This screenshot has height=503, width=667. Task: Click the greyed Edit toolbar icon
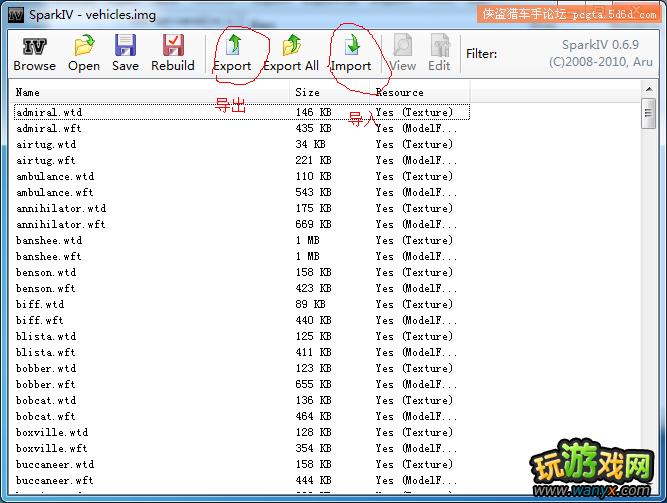(440, 45)
